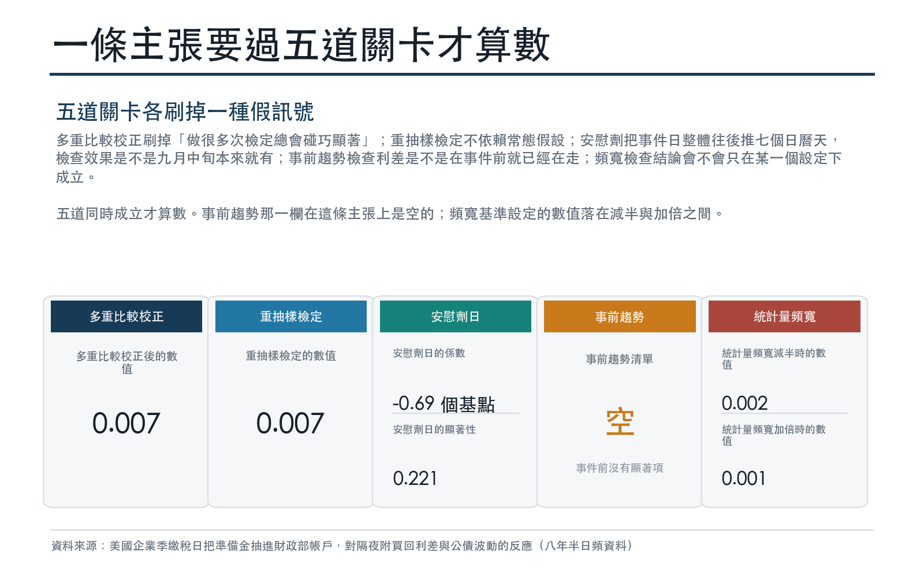
Task: Click the value -0.69 個基點
Action: (444, 403)
